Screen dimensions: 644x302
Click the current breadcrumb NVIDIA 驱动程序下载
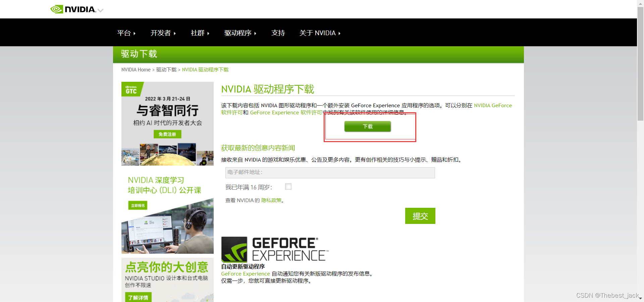coord(205,70)
